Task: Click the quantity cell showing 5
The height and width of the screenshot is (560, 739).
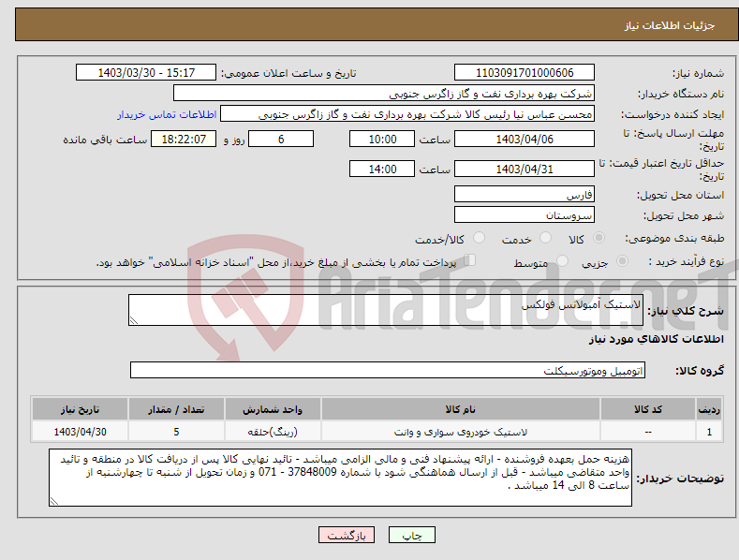Action: pyautogui.click(x=176, y=432)
